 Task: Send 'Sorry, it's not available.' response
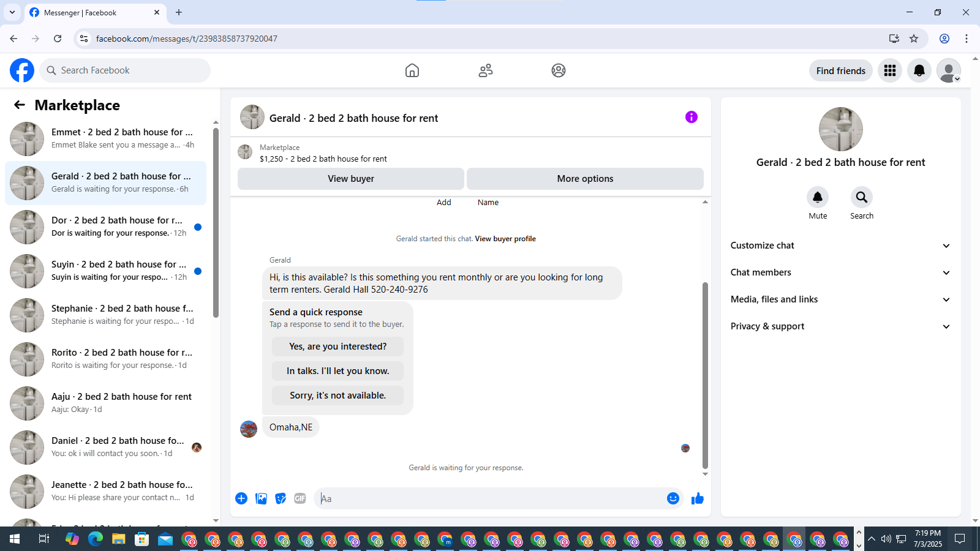(x=338, y=395)
